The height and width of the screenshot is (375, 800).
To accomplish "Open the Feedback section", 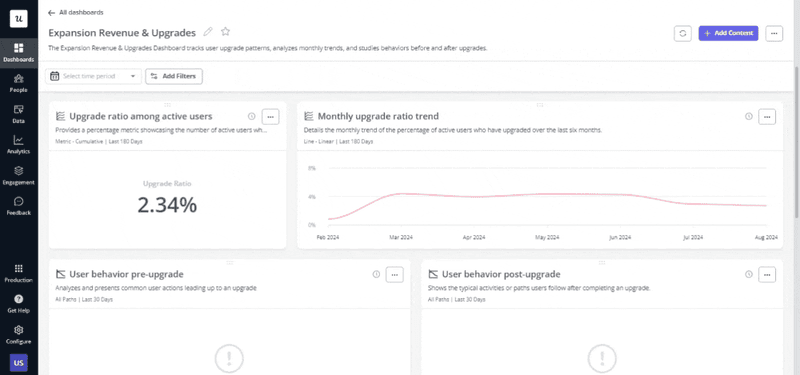I will tap(18, 206).
